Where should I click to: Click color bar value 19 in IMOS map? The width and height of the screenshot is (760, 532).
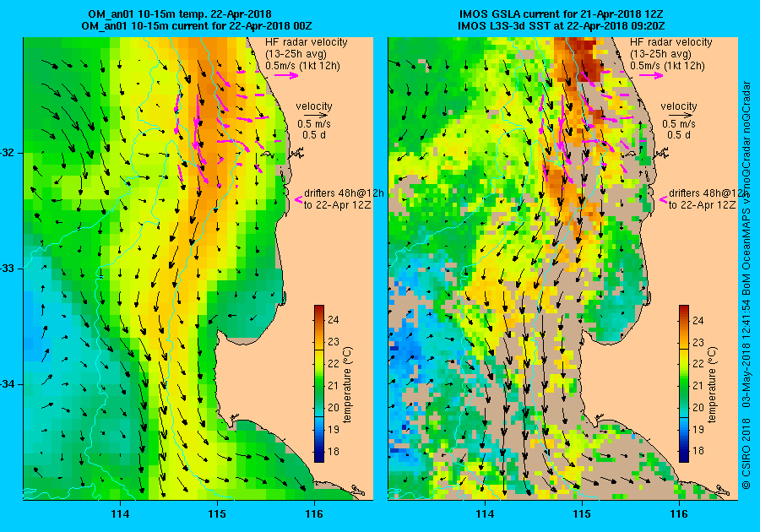pos(698,429)
